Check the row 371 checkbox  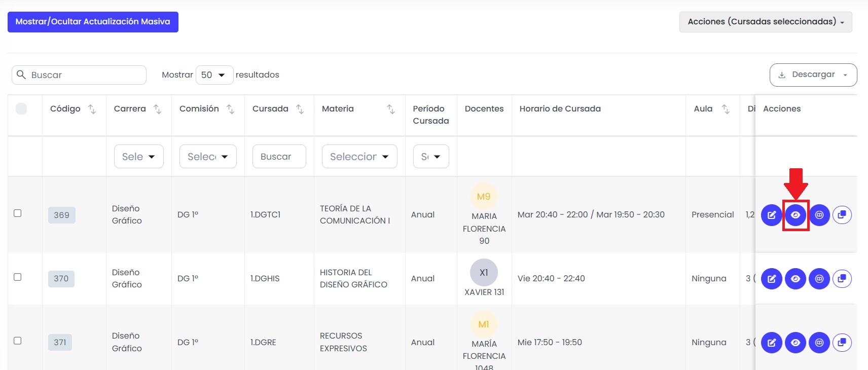coord(17,341)
